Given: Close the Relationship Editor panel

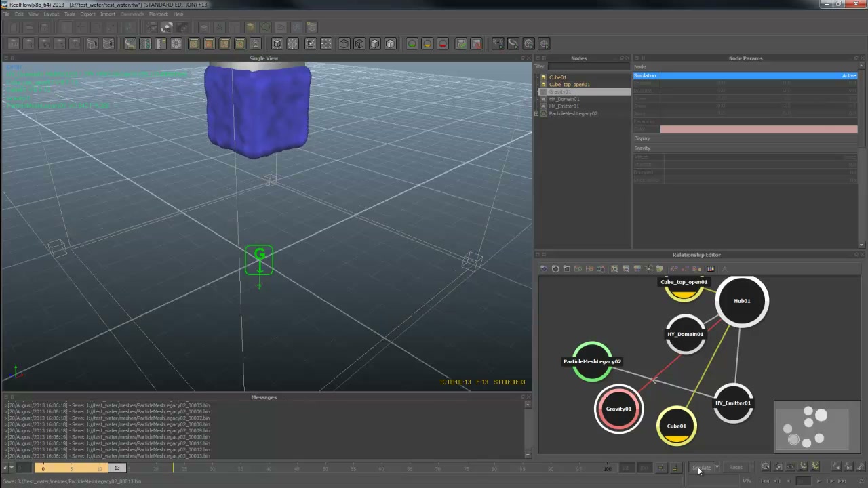Looking at the screenshot, I should (x=863, y=255).
